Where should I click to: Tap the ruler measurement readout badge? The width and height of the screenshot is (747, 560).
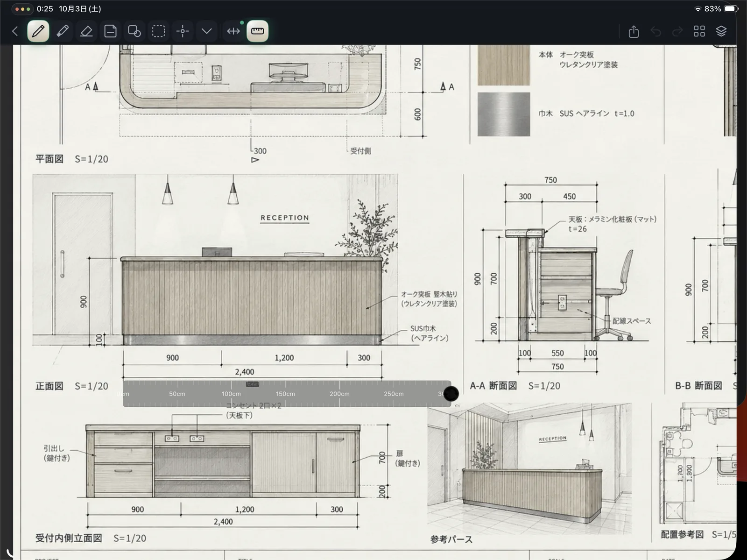coord(253,384)
